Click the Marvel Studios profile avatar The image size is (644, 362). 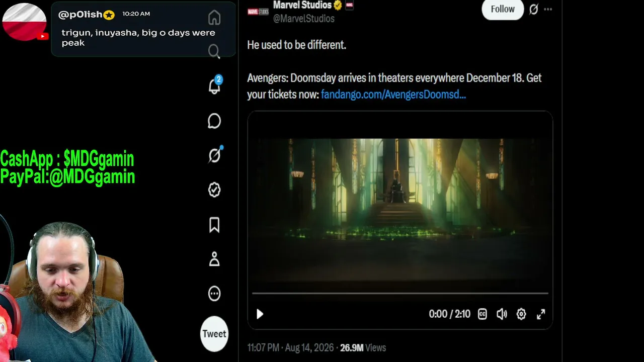[x=258, y=11]
